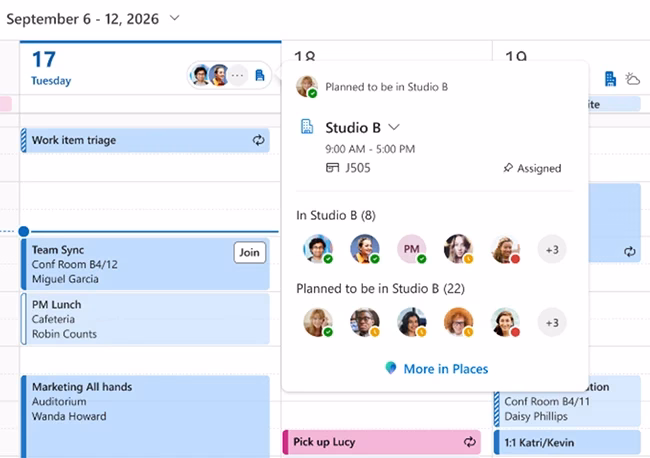Click the building icon on Tuesday 17 header

(x=260, y=75)
